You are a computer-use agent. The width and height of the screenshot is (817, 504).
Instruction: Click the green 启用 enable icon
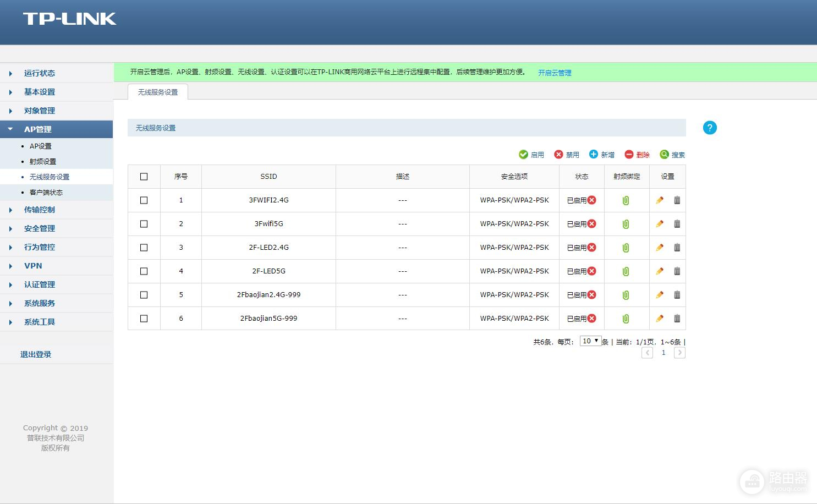point(523,155)
